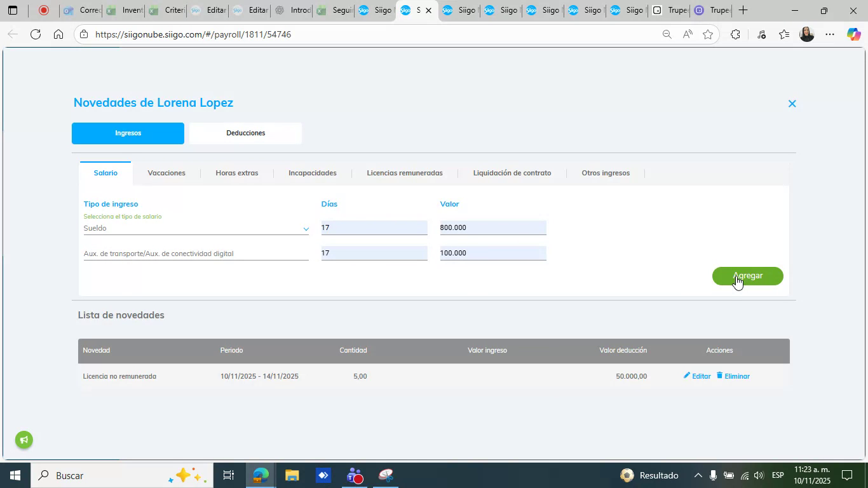Image resolution: width=868 pixels, height=488 pixels.
Task: Open File Explorer from the taskbar
Action: tap(292, 475)
